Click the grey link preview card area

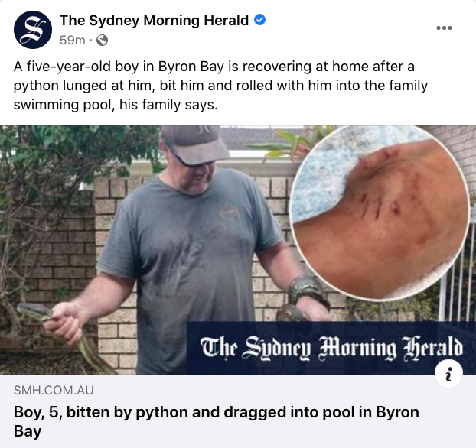[238, 411]
